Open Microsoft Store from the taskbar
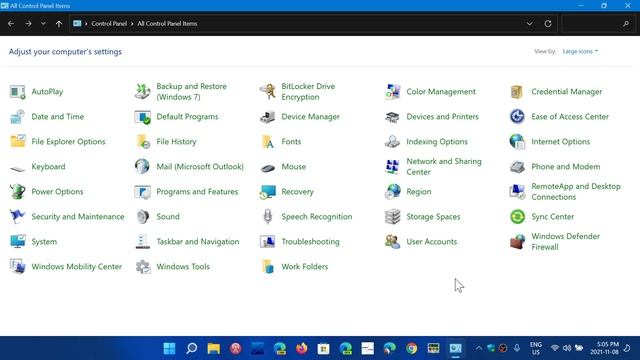 324,348
